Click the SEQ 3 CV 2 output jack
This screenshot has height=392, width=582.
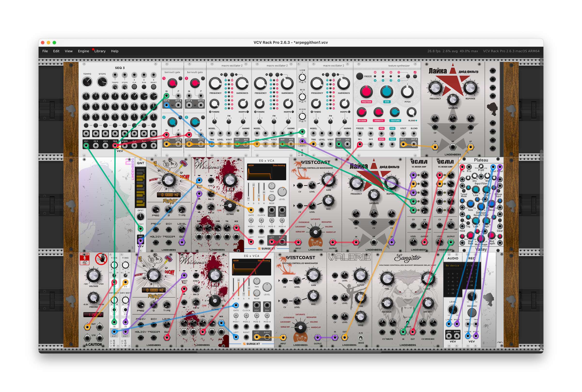(96, 146)
